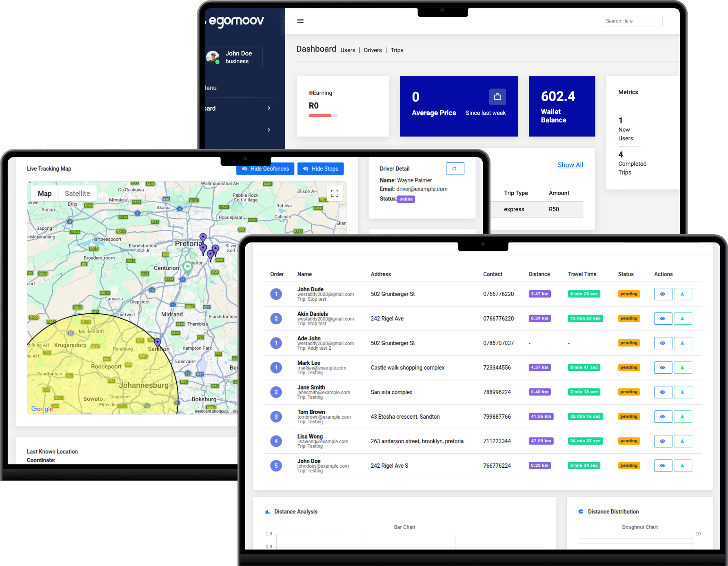Click John Doe's profile avatar in sidebar
Image resolution: width=728 pixels, height=566 pixels.
[213, 57]
